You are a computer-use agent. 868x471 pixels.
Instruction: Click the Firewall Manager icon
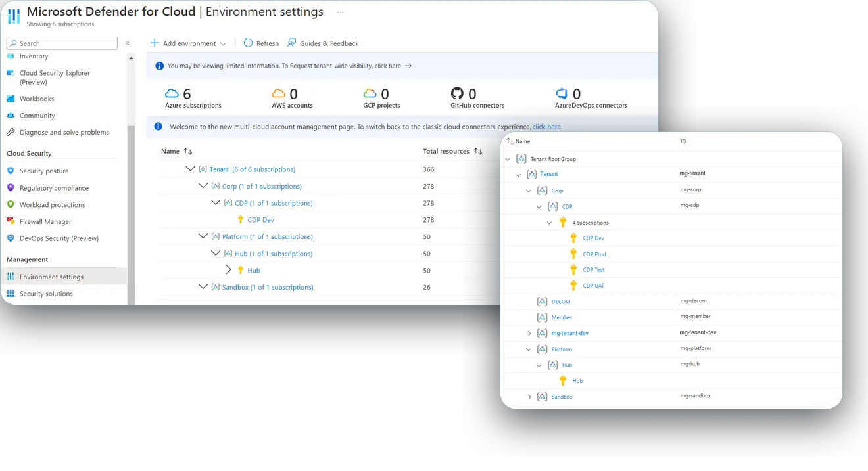pyautogui.click(x=11, y=221)
